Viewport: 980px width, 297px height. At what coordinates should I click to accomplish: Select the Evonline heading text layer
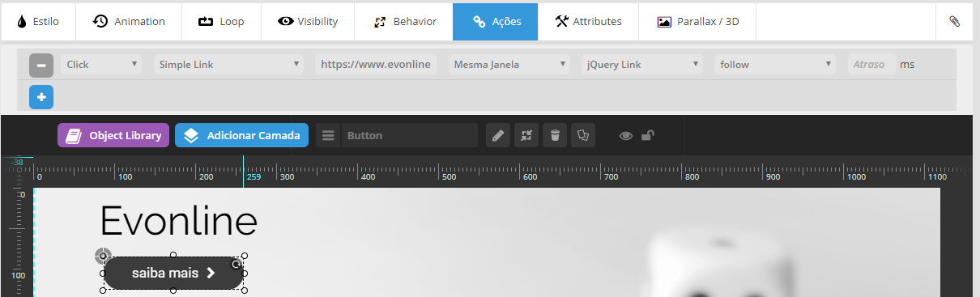[178, 221]
